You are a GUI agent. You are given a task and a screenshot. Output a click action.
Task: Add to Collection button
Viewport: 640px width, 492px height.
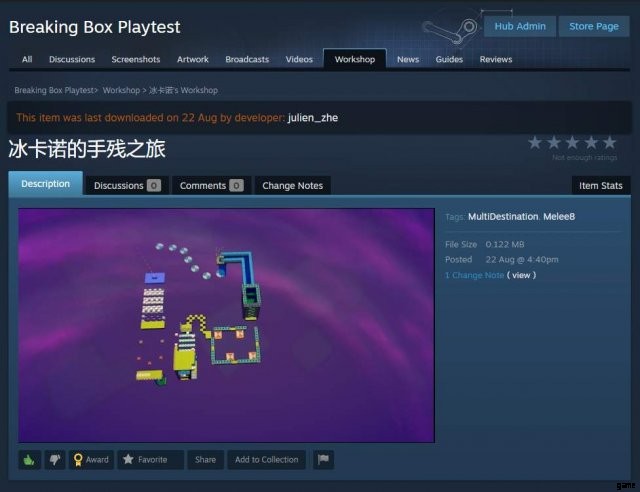(267, 460)
